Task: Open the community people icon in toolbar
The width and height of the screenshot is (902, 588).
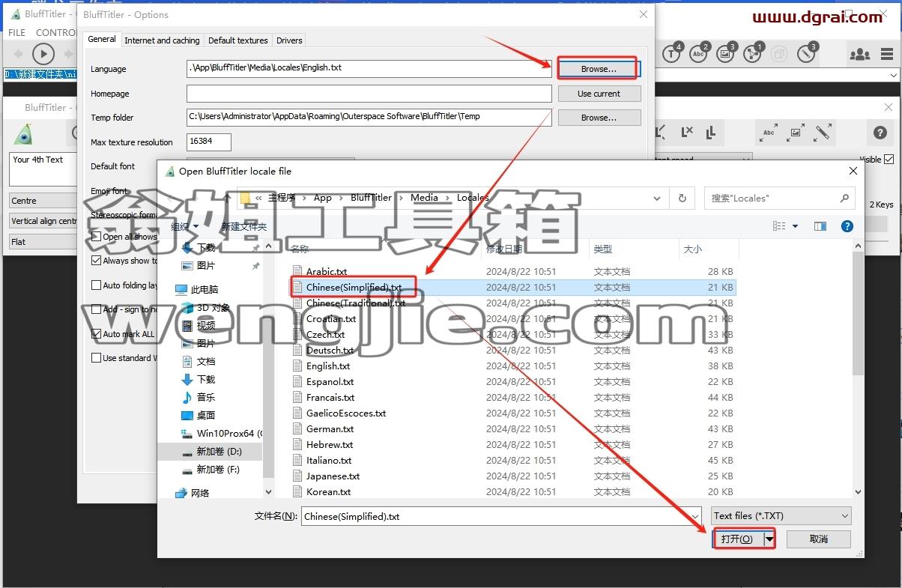Action: pos(859,54)
